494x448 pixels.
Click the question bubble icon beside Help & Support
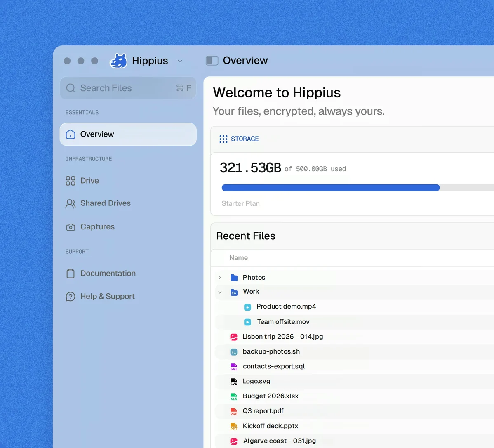point(71,297)
